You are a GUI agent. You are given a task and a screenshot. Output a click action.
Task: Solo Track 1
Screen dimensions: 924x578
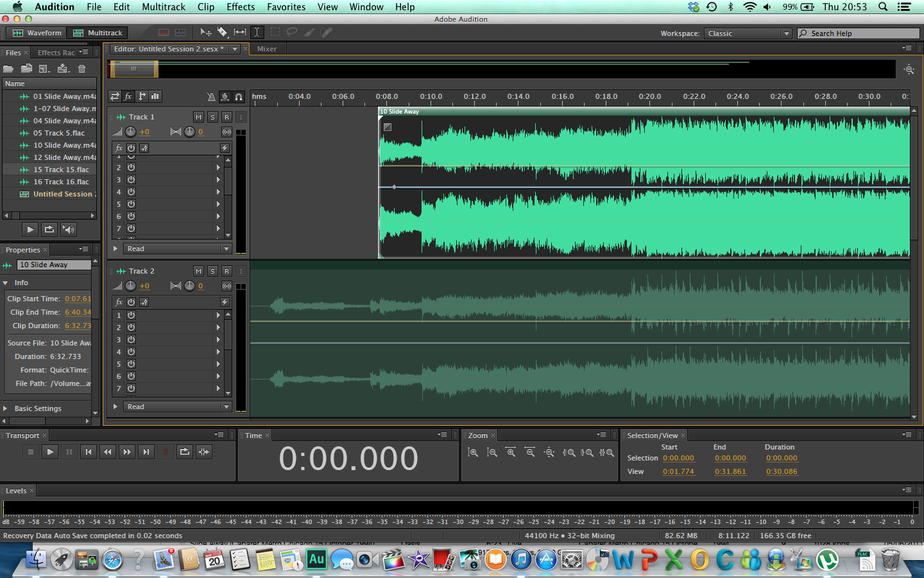[213, 117]
